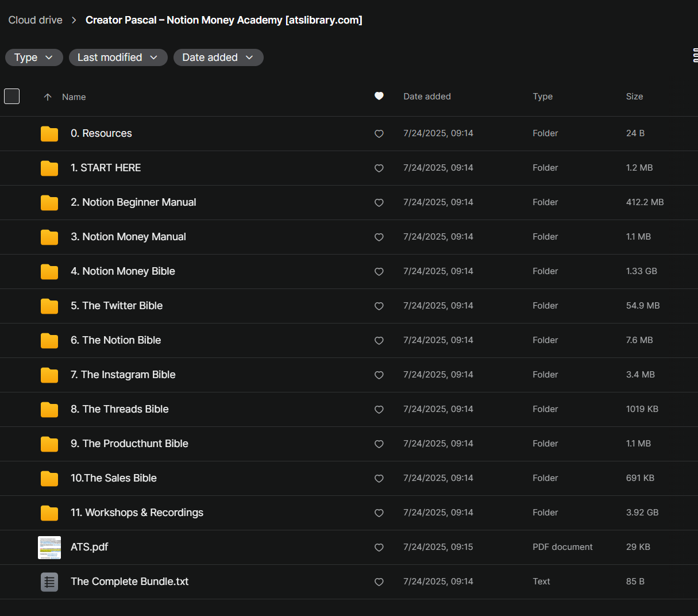
Task: Click folder icon for 11. Workshops & Recordings
Action: tap(49, 513)
